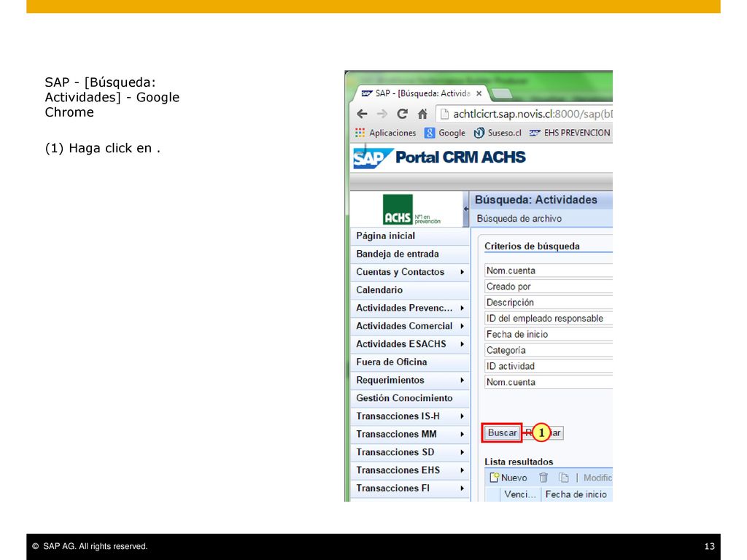Click the Buscar button
Viewport: 747px width, 560px height.
pos(502,433)
